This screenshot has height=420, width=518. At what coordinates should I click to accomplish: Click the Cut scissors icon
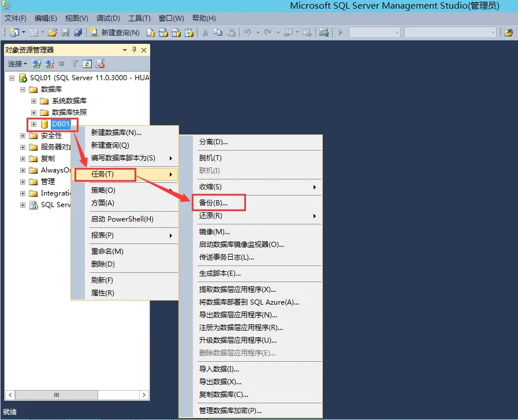[x=205, y=32]
